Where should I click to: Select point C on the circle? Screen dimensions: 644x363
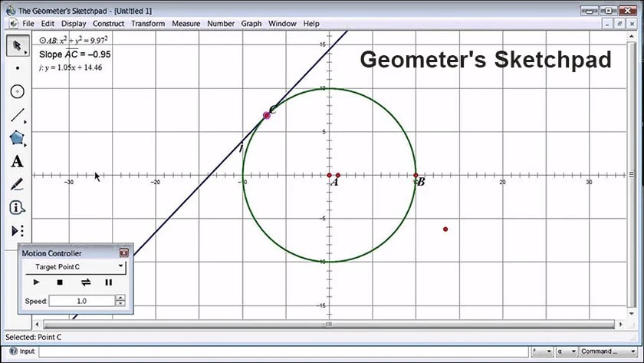coord(267,116)
